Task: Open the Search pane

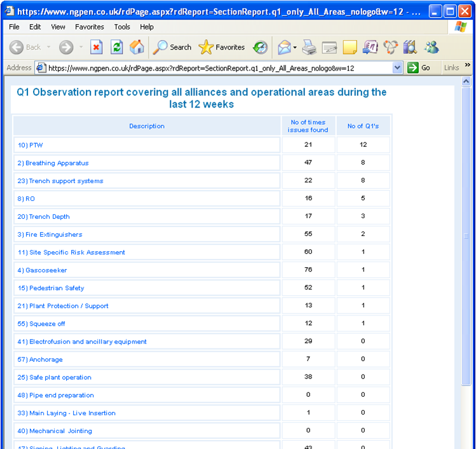Action: click(172, 48)
